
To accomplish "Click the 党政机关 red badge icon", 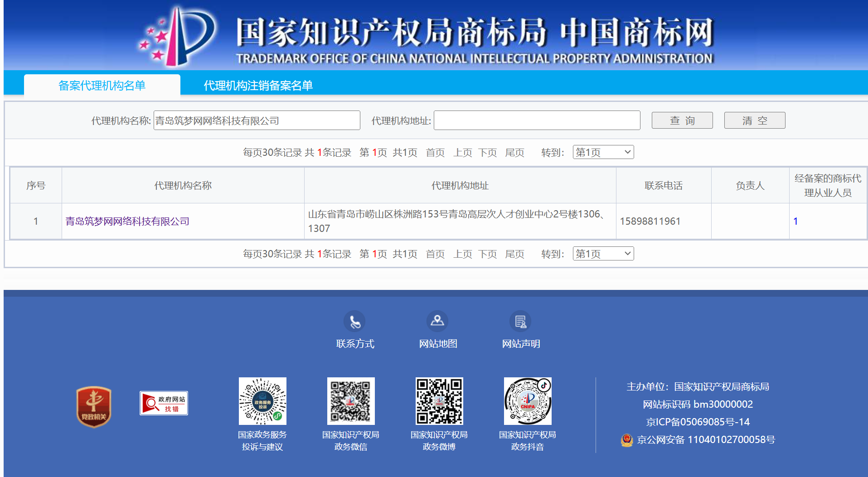I will click(x=94, y=407).
